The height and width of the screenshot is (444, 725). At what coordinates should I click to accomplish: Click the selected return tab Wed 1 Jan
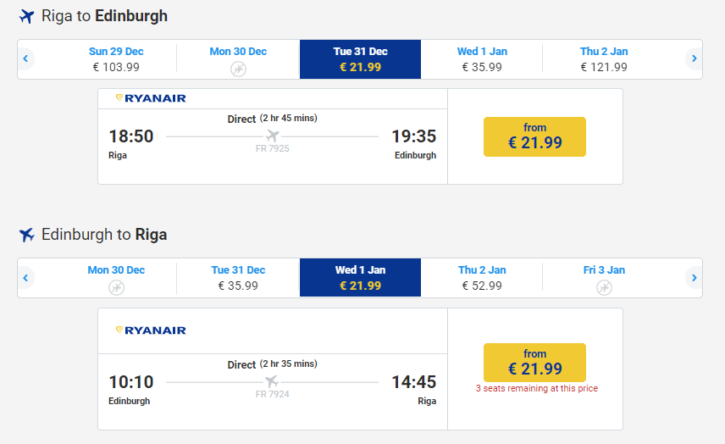360,278
